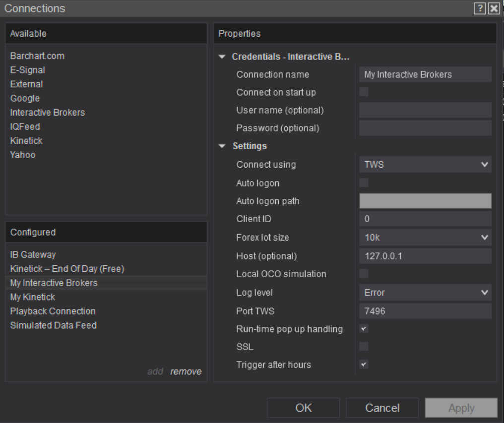The width and height of the screenshot is (504, 423).
Task: Open the Log level dropdown
Action: 425,293
